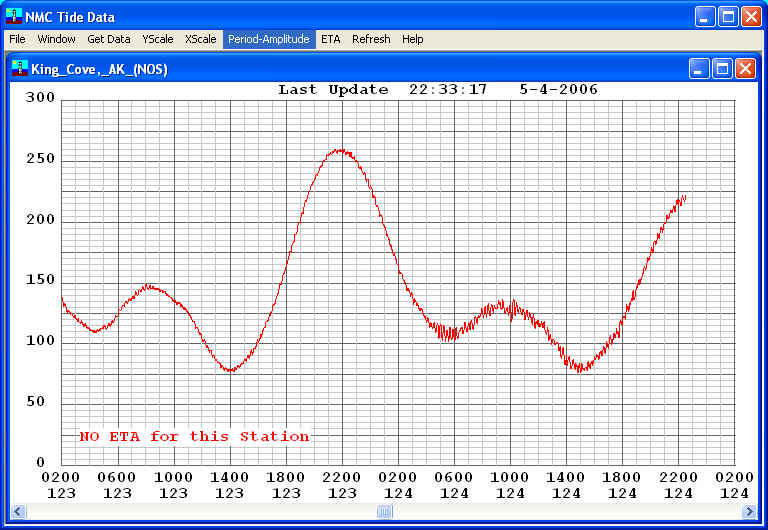Click the 1800 124 x-axis label
Viewport: 768px width, 530px height.
[x=622, y=485]
